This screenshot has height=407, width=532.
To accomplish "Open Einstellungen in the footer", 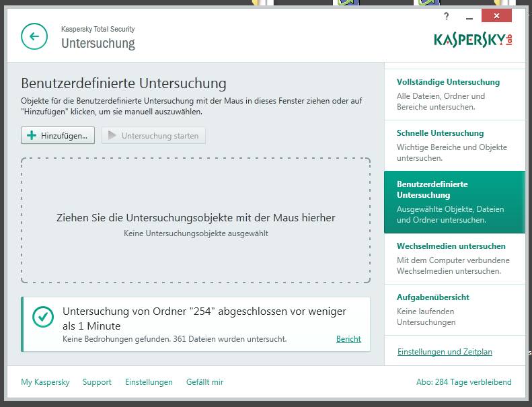I will [149, 382].
